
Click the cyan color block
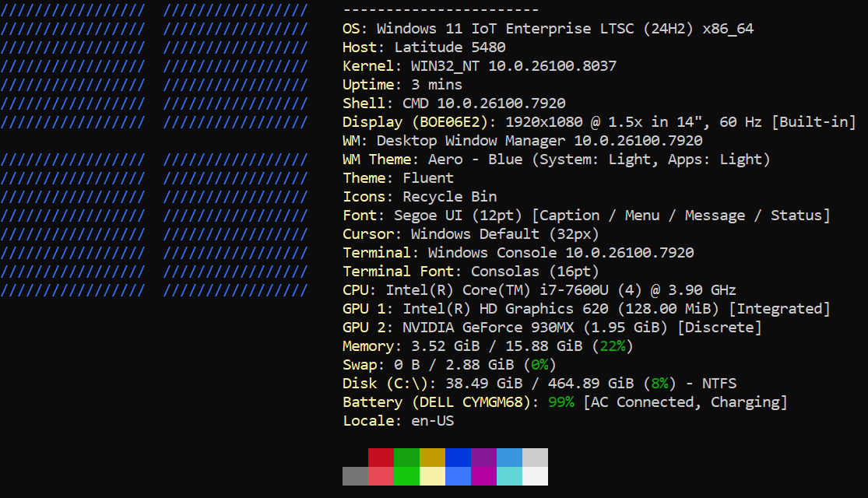point(510,476)
